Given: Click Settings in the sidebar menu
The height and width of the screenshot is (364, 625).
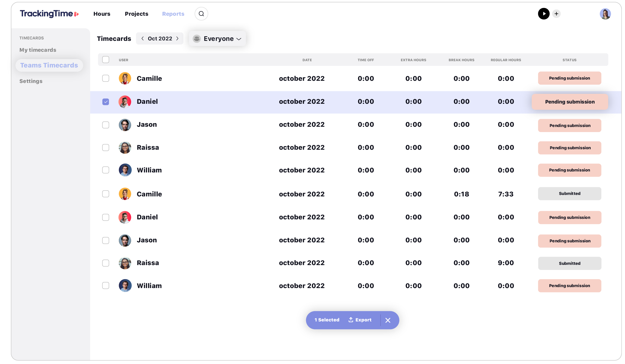Looking at the screenshot, I should pos(31,81).
